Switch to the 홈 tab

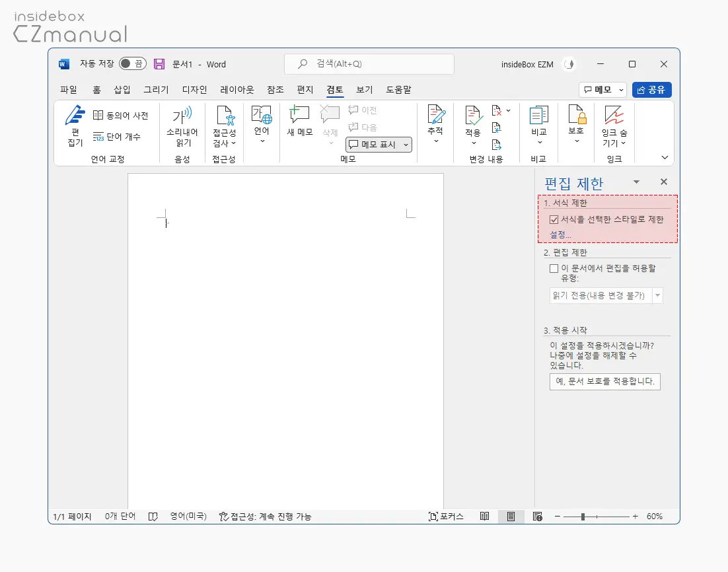coord(96,90)
